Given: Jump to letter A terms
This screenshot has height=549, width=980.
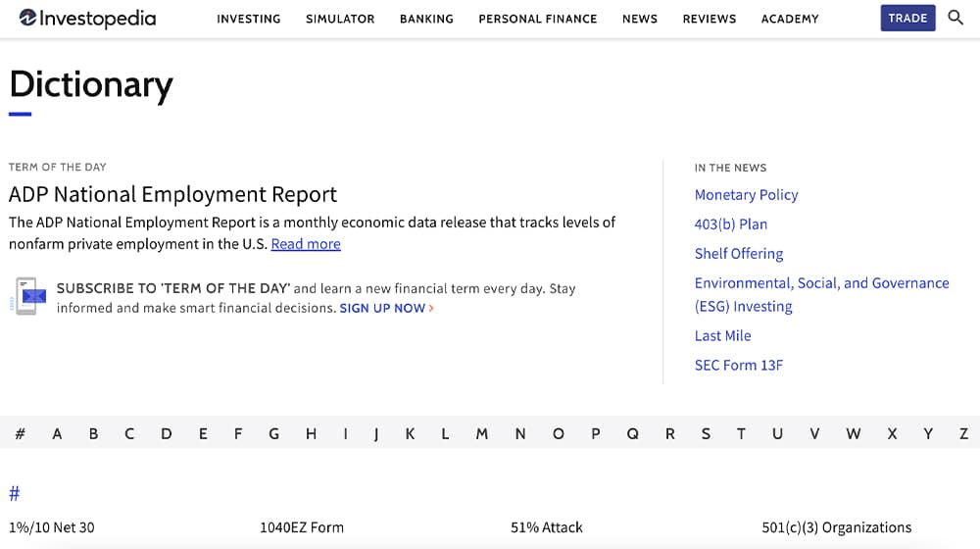Looking at the screenshot, I should 57,433.
